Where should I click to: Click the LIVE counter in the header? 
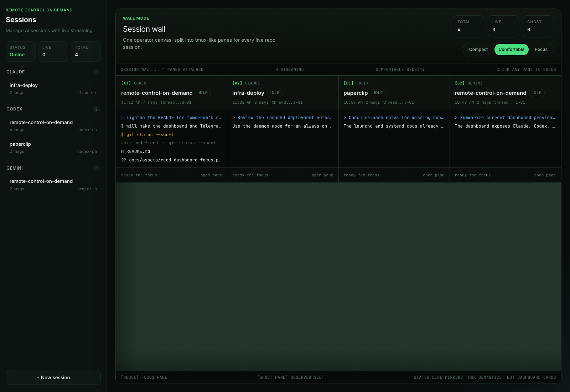(x=503, y=26)
